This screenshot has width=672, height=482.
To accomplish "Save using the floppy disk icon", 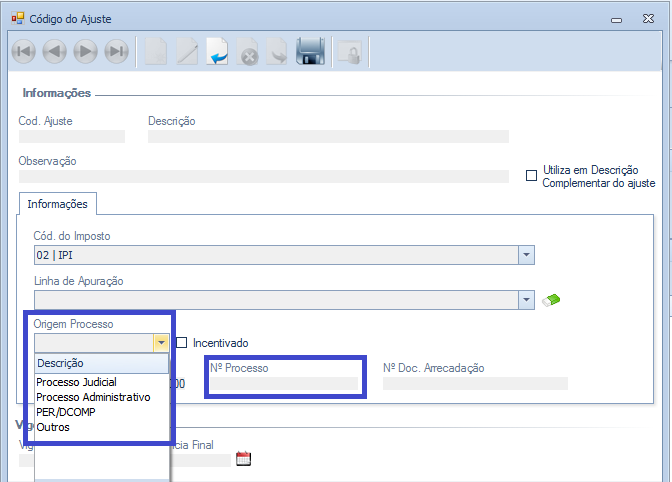I will click(310, 51).
